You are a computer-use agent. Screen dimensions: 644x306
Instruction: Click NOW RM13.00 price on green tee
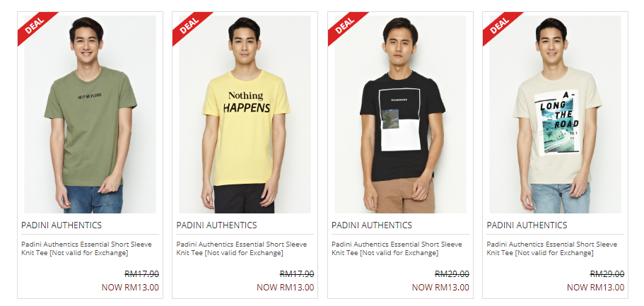click(x=130, y=287)
